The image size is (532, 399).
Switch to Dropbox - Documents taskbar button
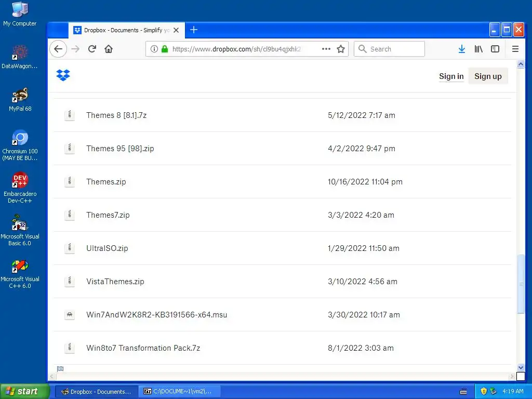96,392
